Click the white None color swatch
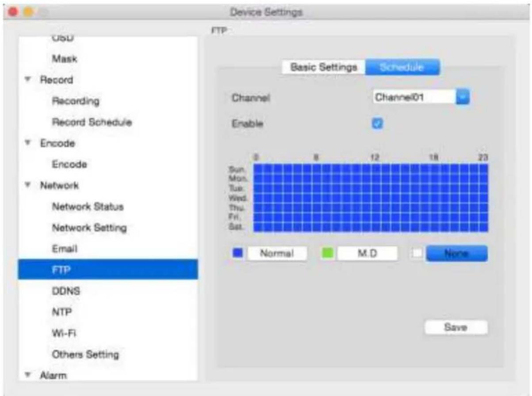532x396 pixels. [417, 254]
